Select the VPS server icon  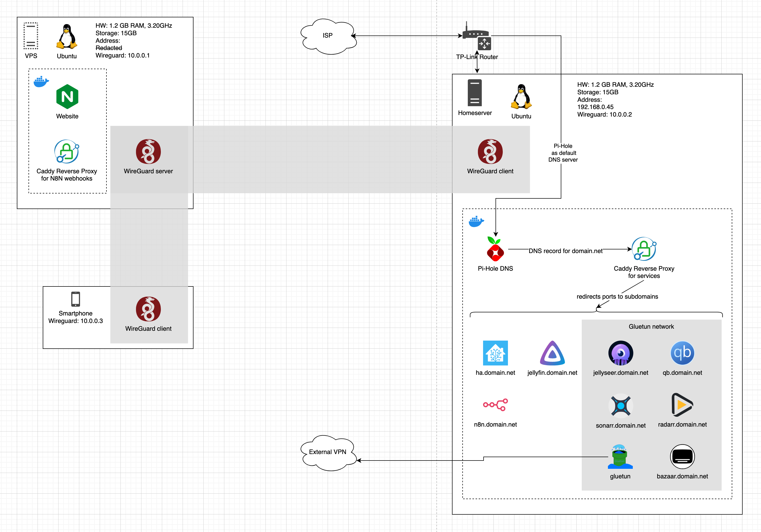(x=31, y=36)
